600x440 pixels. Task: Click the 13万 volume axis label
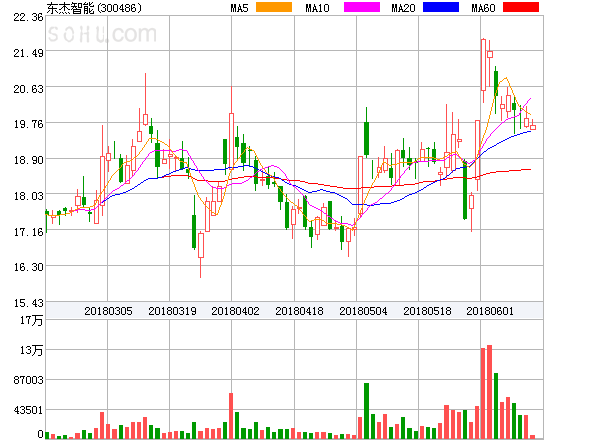(x=31, y=350)
